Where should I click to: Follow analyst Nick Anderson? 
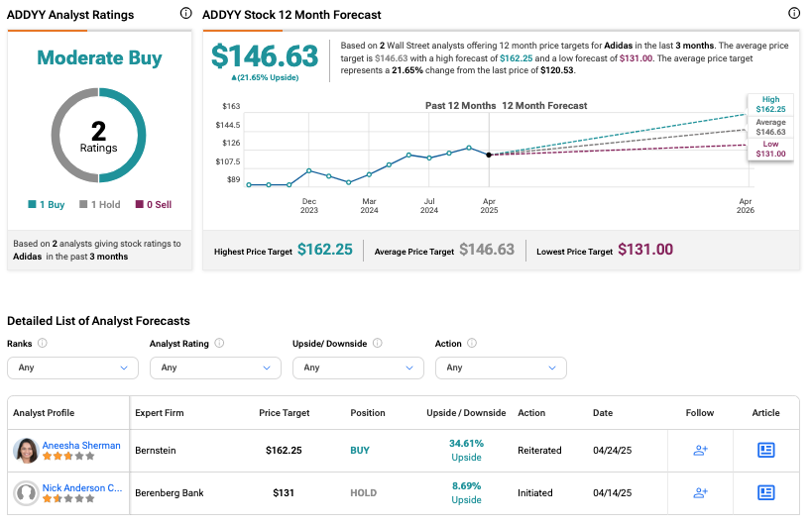click(700, 492)
